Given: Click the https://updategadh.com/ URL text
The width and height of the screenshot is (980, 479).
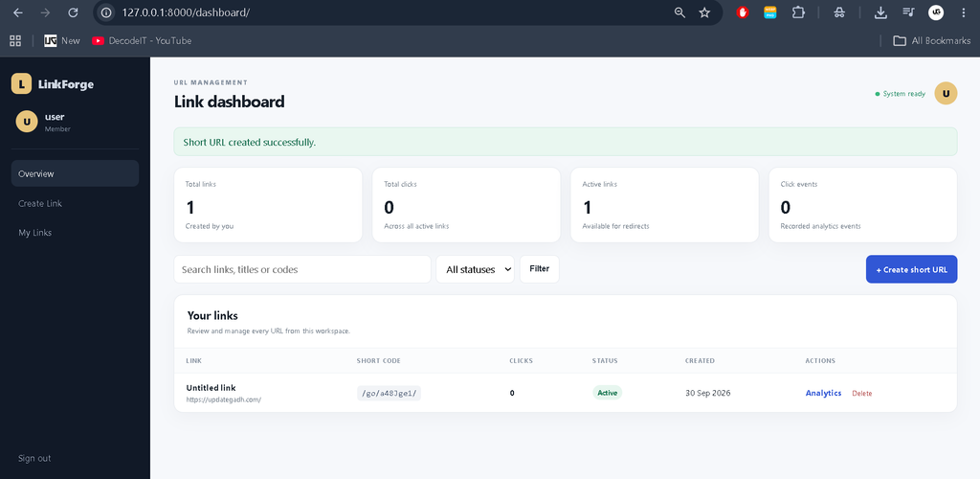Looking at the screenshot, I should click(223, 399).
